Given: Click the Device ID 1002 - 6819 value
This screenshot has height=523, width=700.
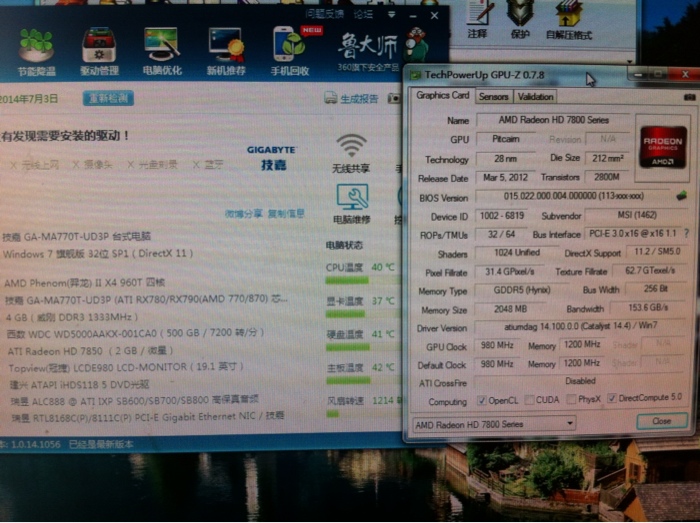Looking at the screenshot, I should [502, 216].
